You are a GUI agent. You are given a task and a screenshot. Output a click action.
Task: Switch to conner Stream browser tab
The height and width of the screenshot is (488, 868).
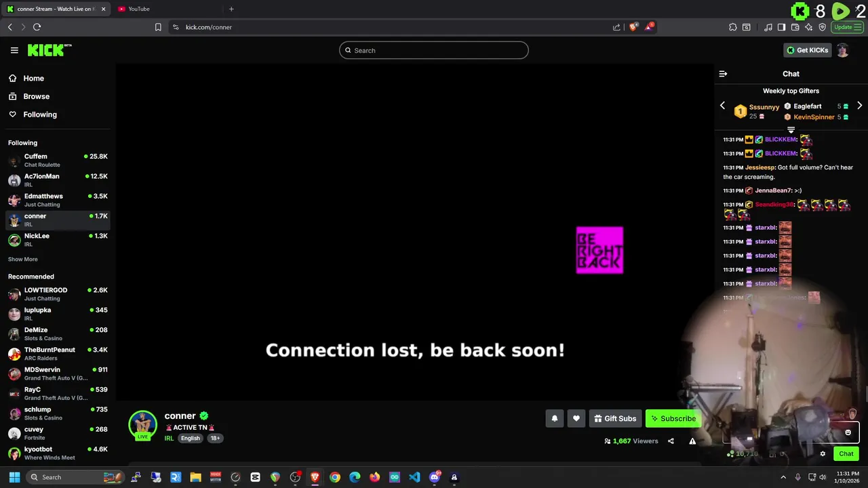56,9
